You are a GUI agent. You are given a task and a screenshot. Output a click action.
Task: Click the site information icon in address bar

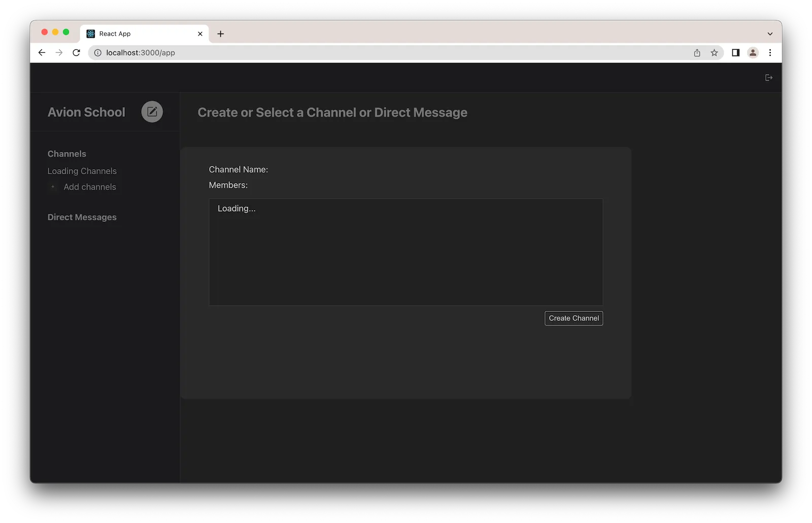97,52
